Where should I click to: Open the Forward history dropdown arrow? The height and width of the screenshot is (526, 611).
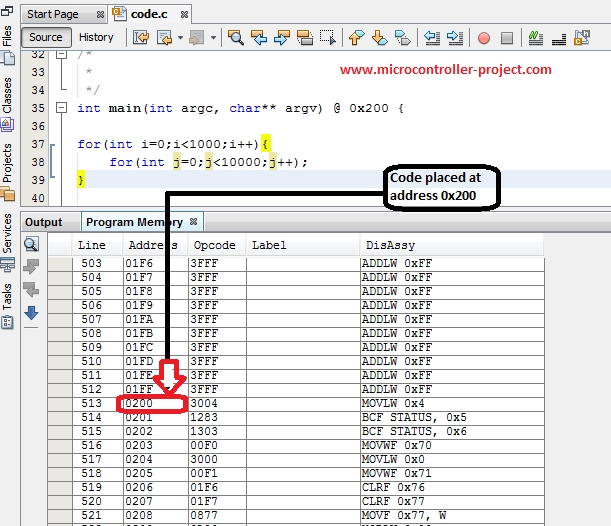point(213,38)
